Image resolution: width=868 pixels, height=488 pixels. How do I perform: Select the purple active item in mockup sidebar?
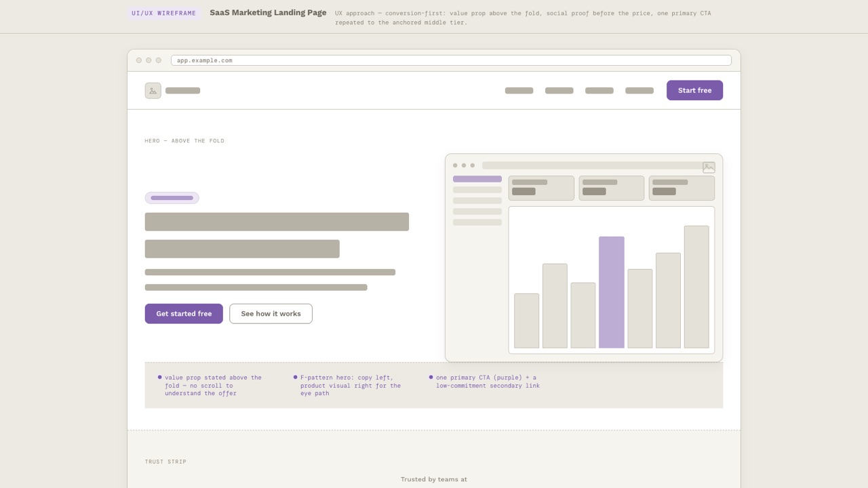click(x=477, y=179)
